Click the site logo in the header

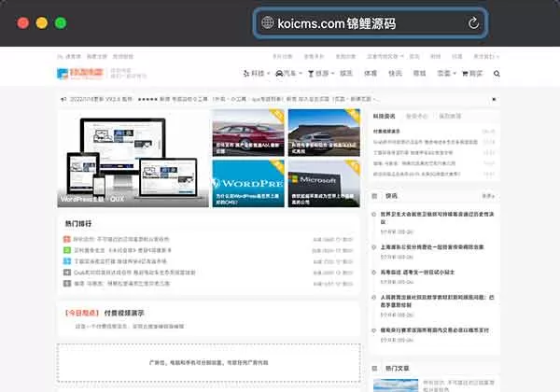(80, 74)
